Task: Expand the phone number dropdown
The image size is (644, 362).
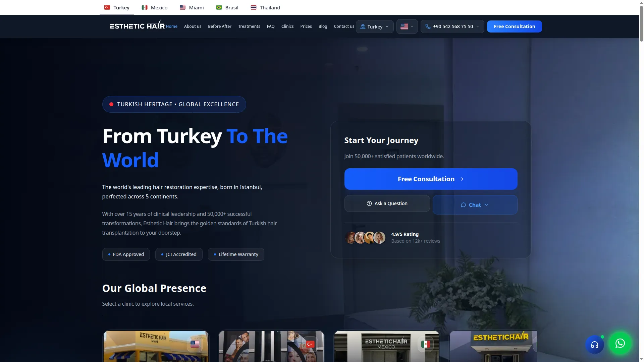Action: 478,26
